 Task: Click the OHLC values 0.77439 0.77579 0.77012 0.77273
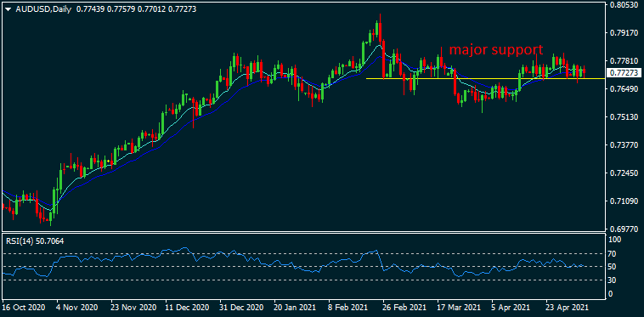(136, 8)
